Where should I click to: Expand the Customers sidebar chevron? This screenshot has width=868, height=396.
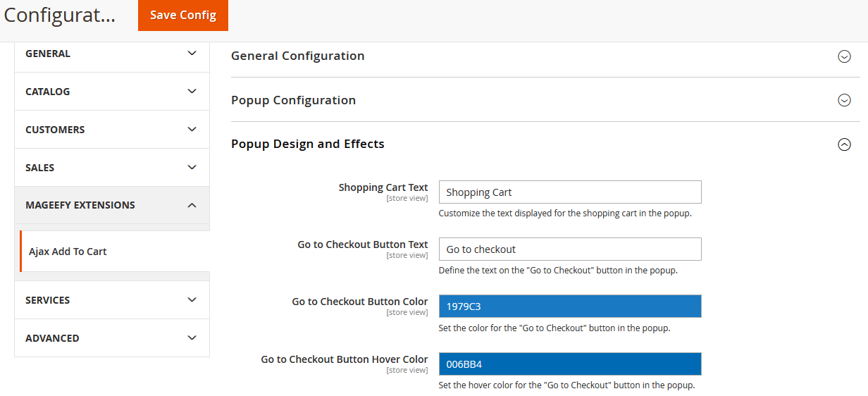pyautogui.click(x=192, y=130)
